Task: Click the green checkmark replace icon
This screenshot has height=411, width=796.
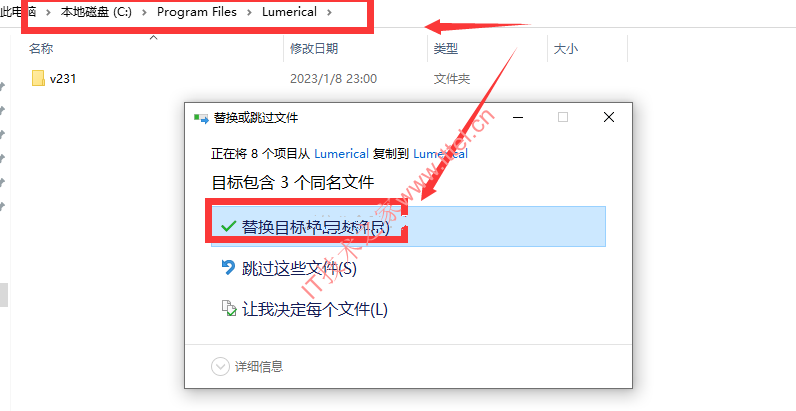Action: tap(229, 226)
